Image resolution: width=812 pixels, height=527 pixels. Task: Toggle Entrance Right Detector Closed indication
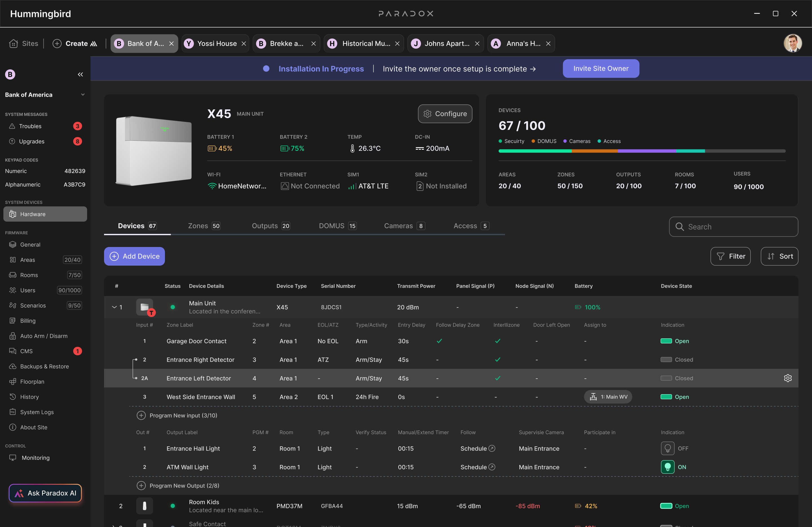pos(666,360)
